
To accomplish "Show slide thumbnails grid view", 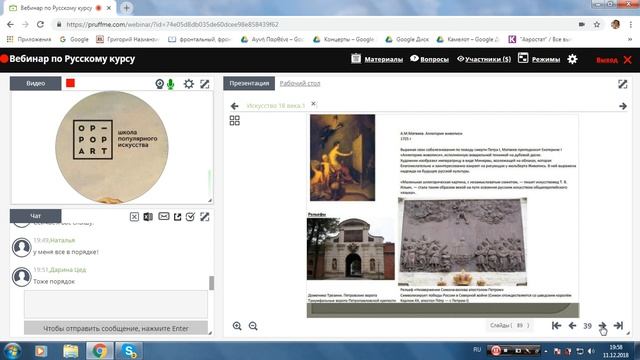I will [x=235, y=120].
